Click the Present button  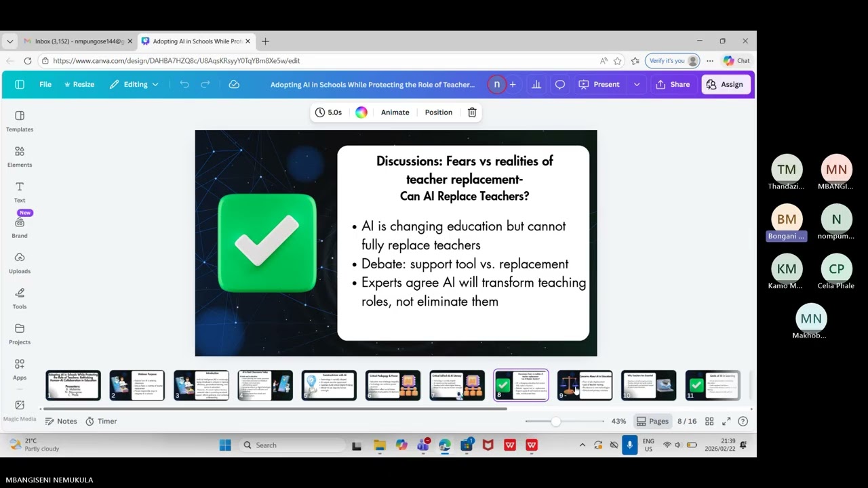pyautogui.click(x=599, y=85)
